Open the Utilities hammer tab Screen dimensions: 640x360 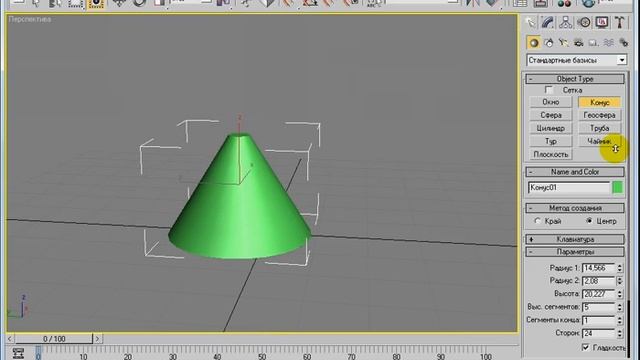click(619, 22)
